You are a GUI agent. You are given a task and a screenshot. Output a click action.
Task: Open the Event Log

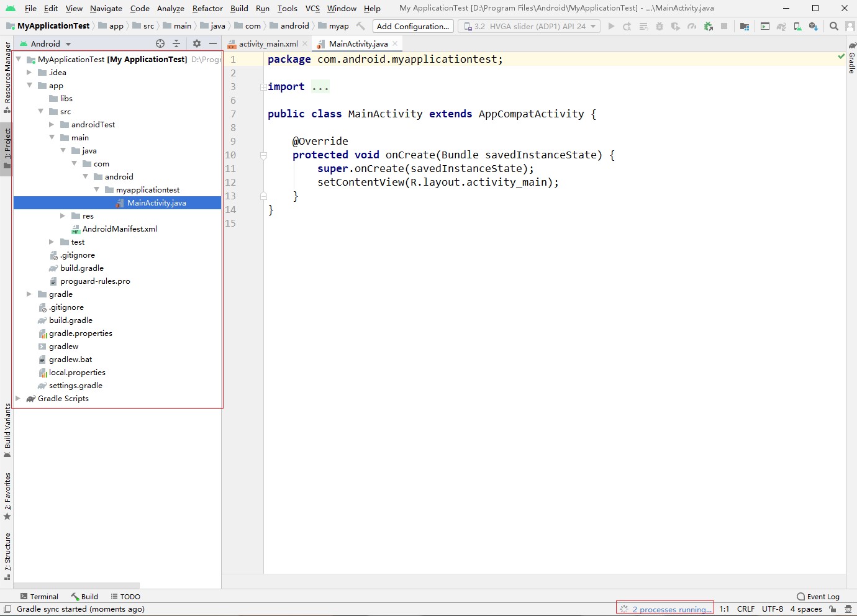coord(818,596)
